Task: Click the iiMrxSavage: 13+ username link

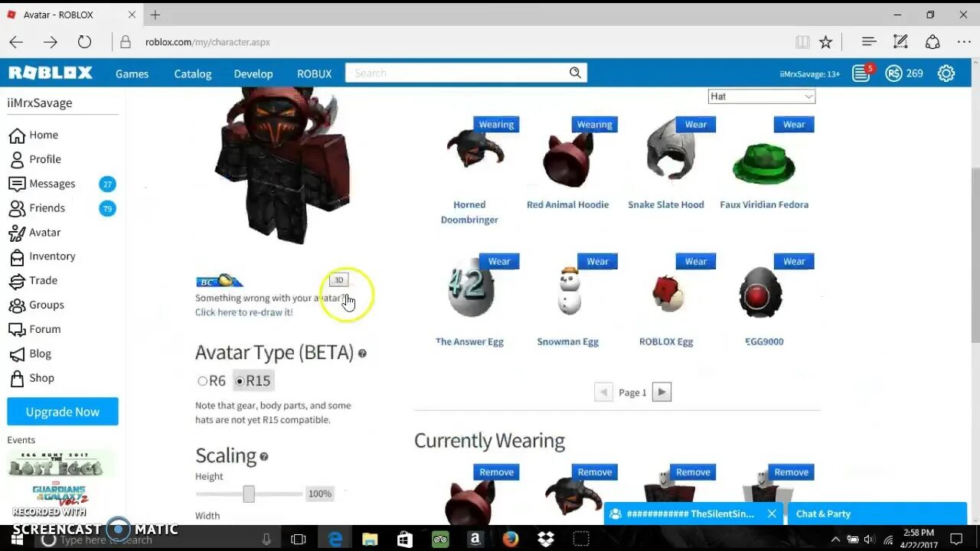Action: point(810,74)
